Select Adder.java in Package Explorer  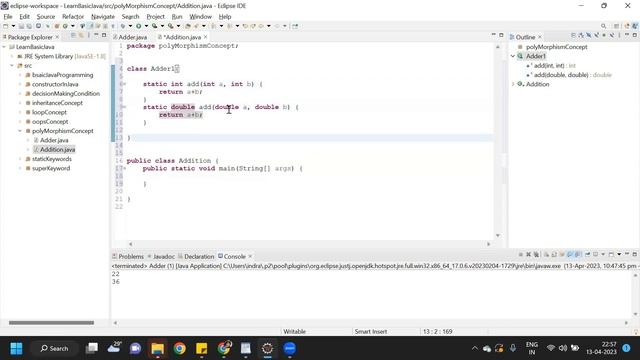click(54, 140)
